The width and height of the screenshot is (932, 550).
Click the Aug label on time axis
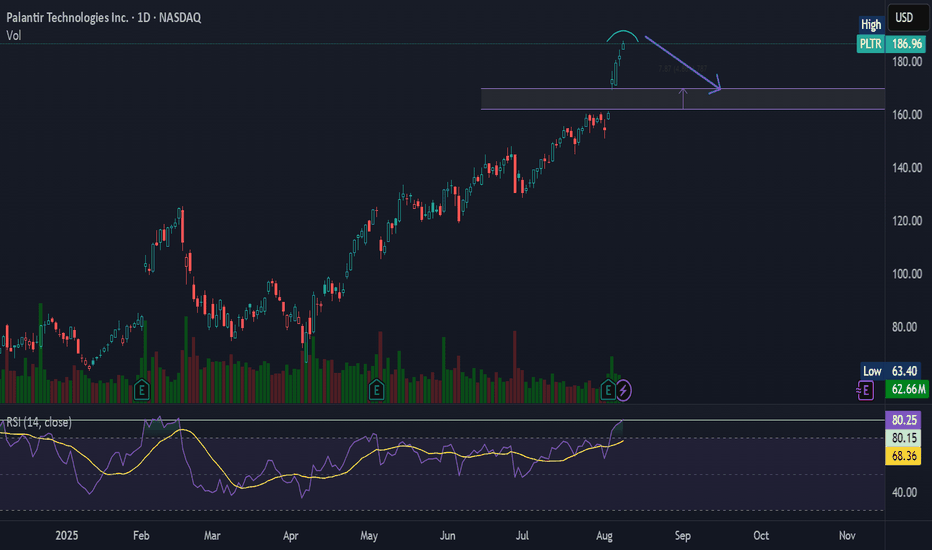pos(604,536)
